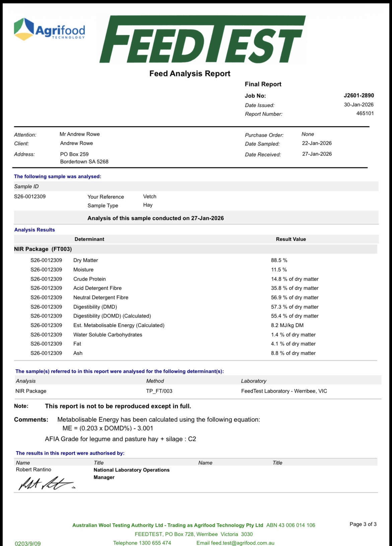Viewport: 392px width, 546px height.
Task: Select sample type value Hay
Action: click(148, 205)
